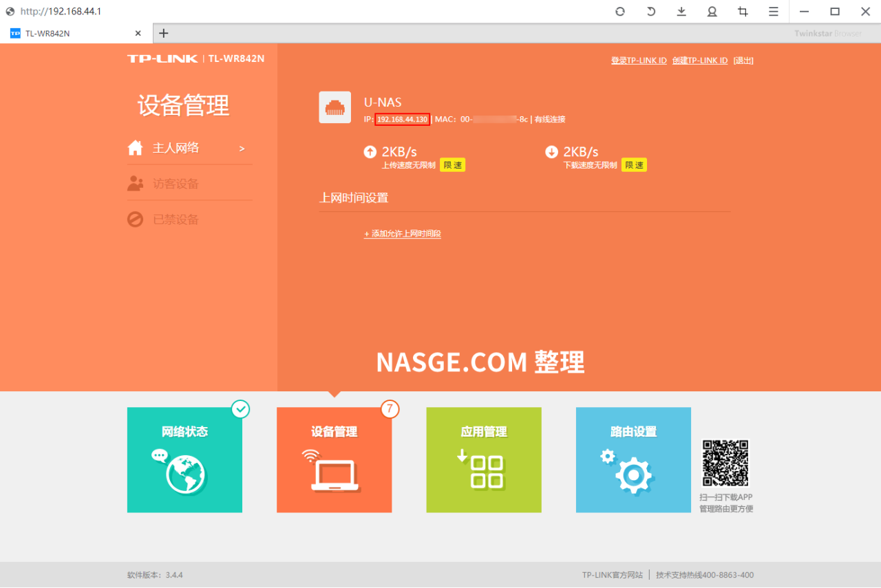Click 限速 button for upload speed
881x588 pixels.
point(453,165)
